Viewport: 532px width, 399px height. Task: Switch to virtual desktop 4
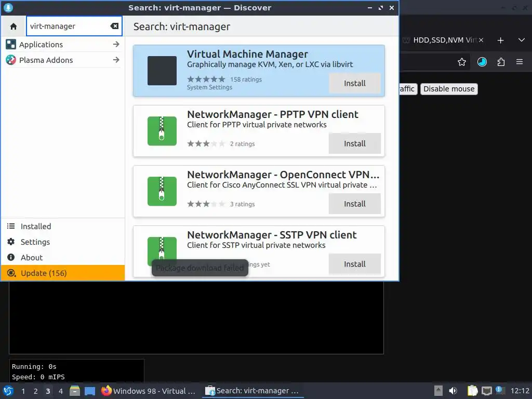coord(60,391)
